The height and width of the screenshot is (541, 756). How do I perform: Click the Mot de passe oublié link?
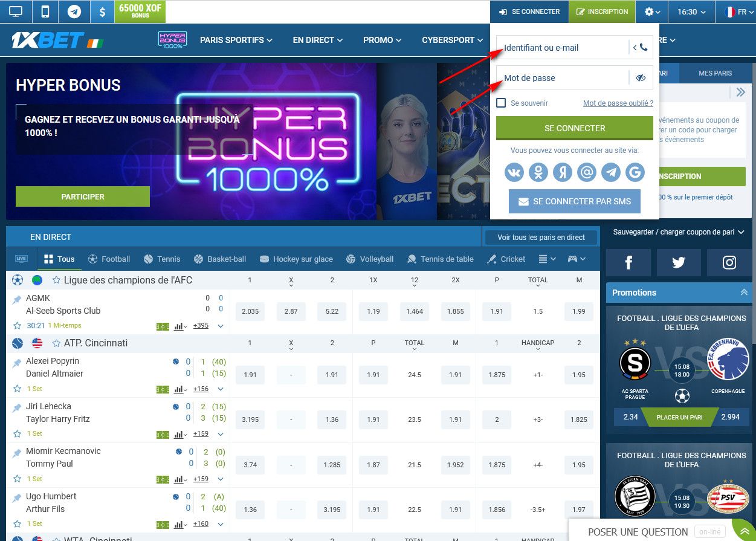(618, 103)
